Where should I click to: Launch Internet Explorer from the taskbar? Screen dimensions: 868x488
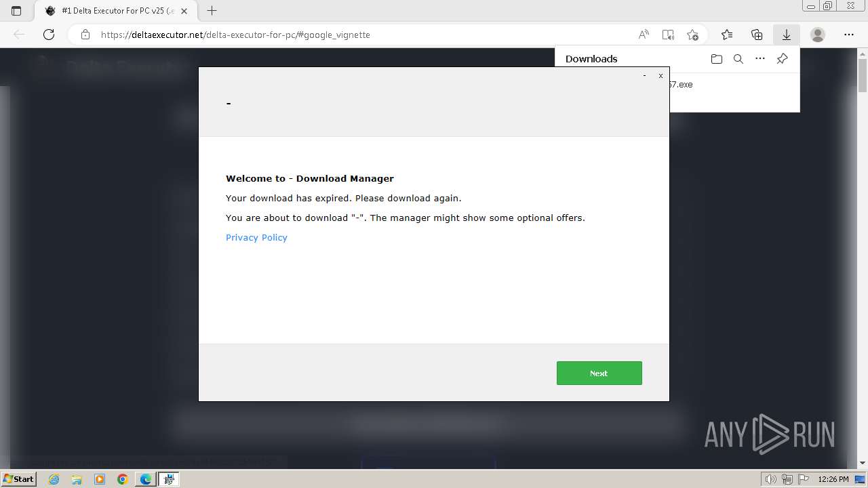(x=54, y=479)
